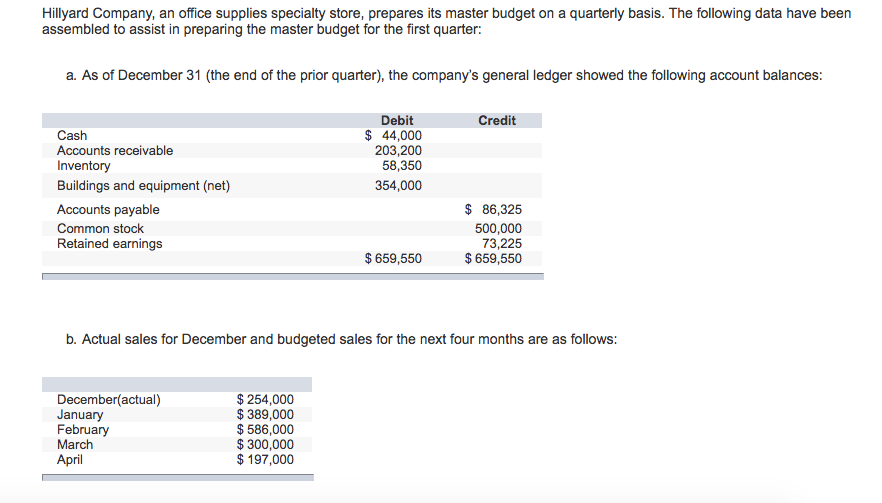
Task: Click the Cash debit amount $44,000
Action: tap(393, 136)
